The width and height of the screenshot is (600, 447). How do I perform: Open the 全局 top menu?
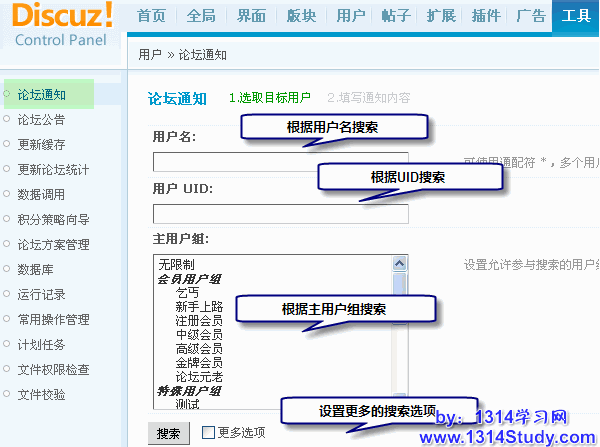[200, 16]
